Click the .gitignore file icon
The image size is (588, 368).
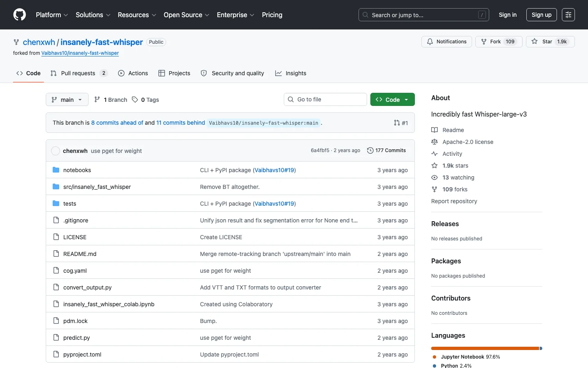click(x=56, y=220)
